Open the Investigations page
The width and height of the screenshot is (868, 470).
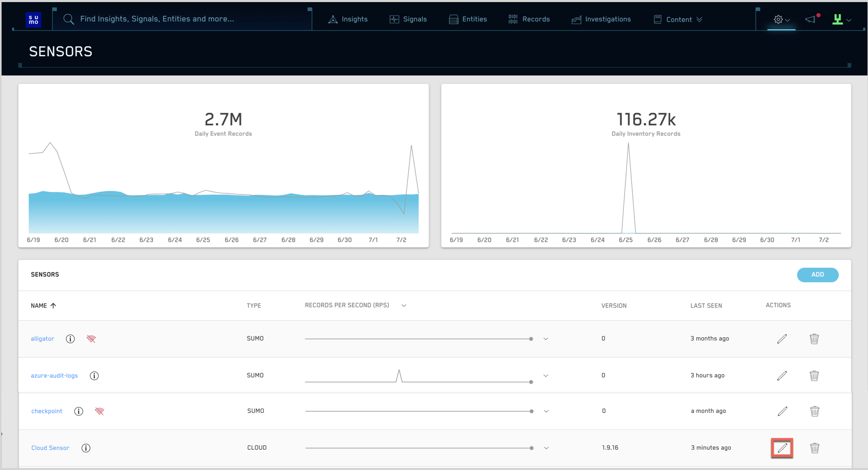pyautogui.click(x=601, y=19)
